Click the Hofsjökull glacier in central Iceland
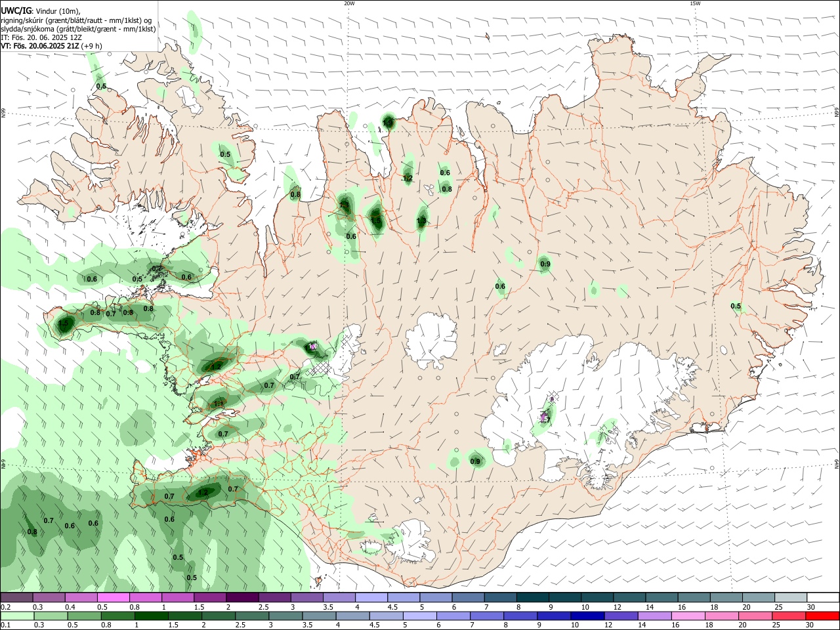The height and width of the screenshot is (630, 840). coord(431,341)
